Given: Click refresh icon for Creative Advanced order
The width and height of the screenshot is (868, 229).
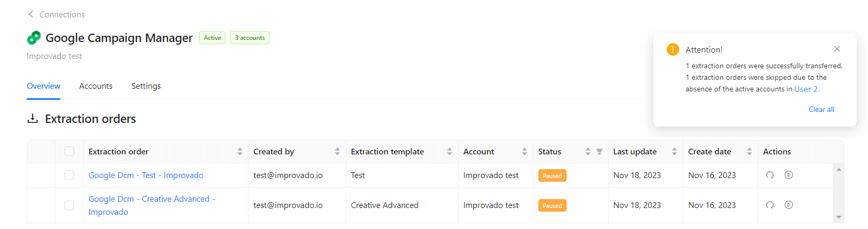Looking at the screenshot, I should (770, 205).
